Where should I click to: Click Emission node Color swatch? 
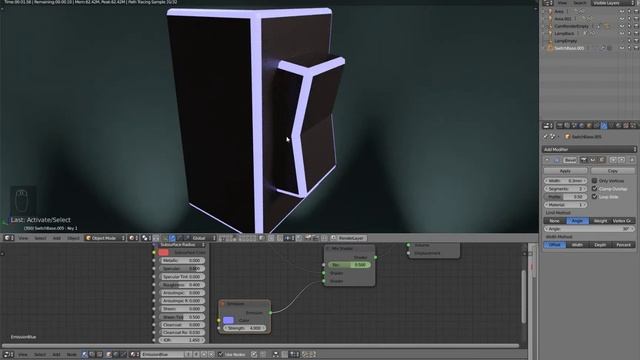[229, 320]
